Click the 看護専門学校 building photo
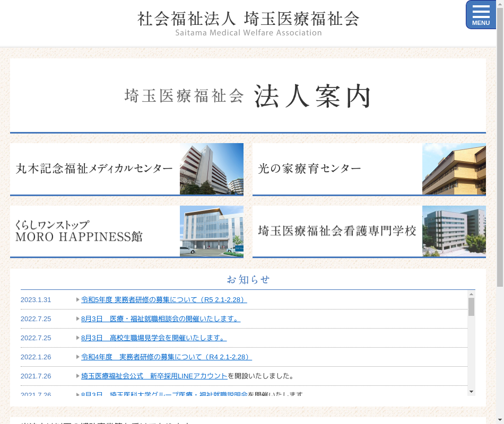This screenshot has height=424, width=504. click(x=454, y=231)
